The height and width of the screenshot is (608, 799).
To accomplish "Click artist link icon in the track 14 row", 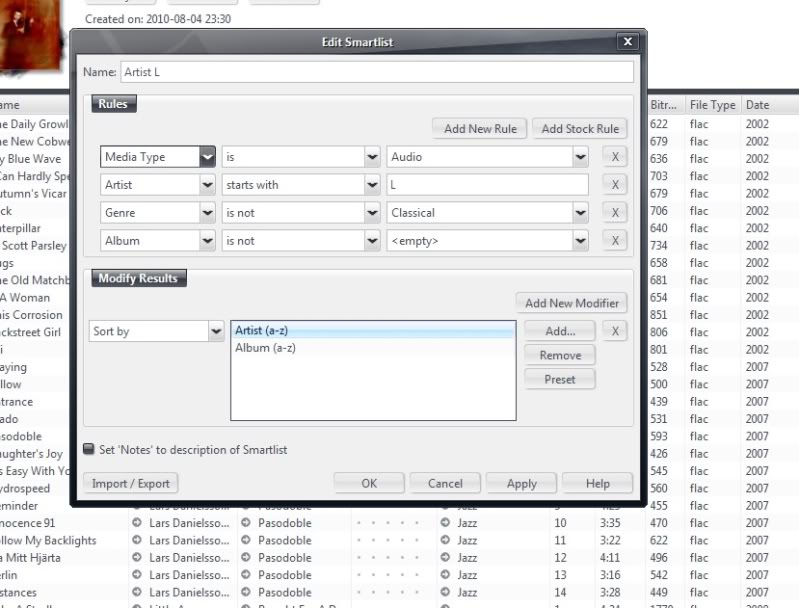I will coord(137,592).
